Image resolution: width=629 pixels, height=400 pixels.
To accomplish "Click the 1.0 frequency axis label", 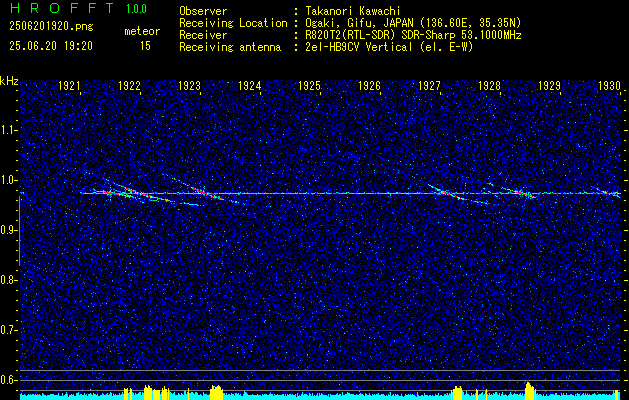I will [x=8, y=180].
